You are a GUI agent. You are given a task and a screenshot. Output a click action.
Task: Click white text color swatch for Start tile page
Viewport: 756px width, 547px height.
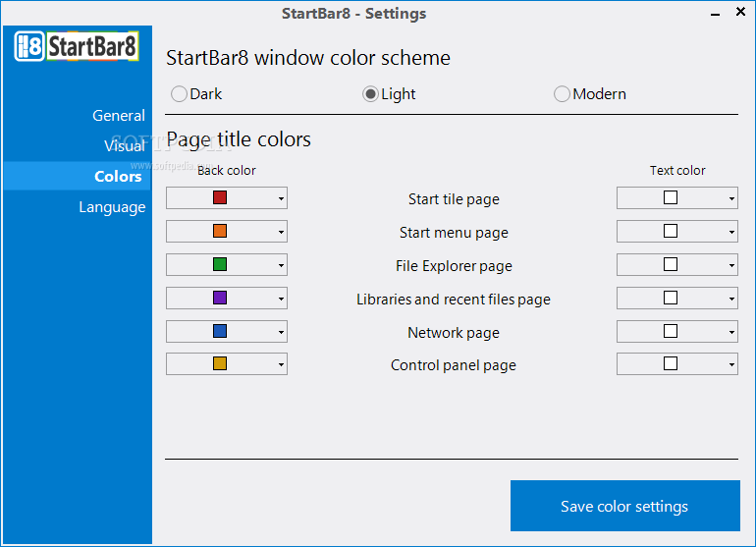671,197
